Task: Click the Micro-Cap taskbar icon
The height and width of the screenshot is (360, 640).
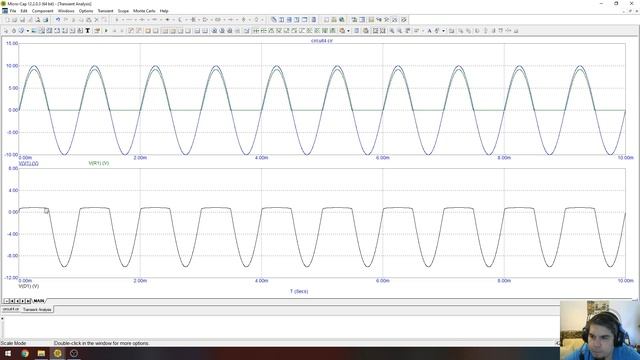Action: click(58, 353)
